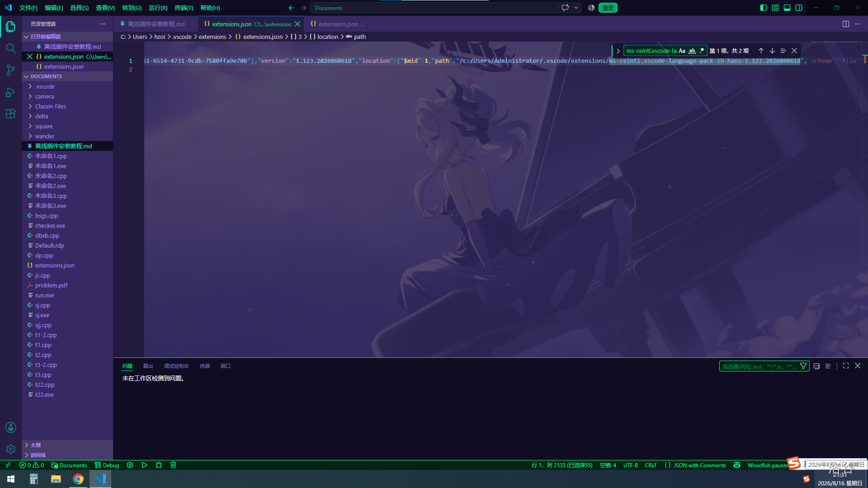The width and height of the screenshot is (868, 488).
Task: Open the 查看(V) menu
Action: (x=105, y=8)
